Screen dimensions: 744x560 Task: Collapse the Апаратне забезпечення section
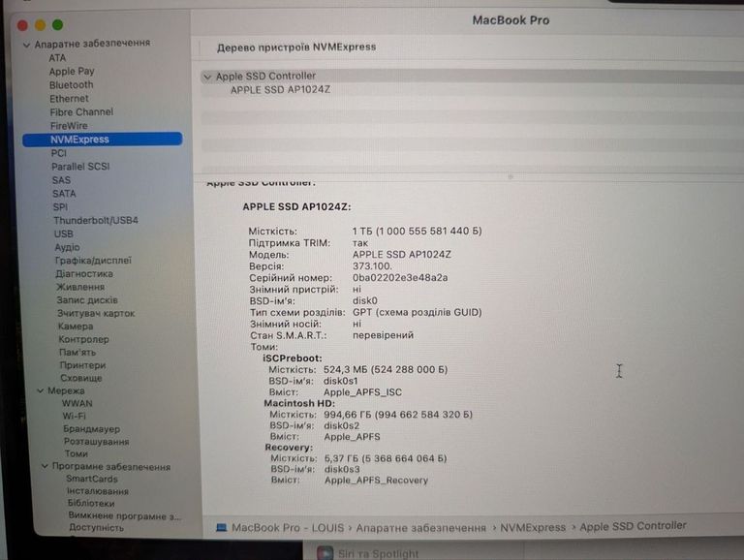[26, 46]
